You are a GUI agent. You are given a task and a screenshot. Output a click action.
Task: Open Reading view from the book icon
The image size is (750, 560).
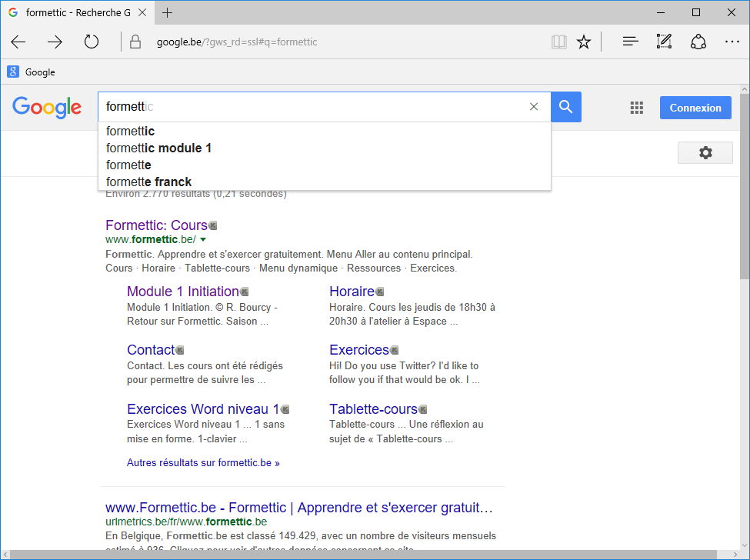click(x=558, y=42)
